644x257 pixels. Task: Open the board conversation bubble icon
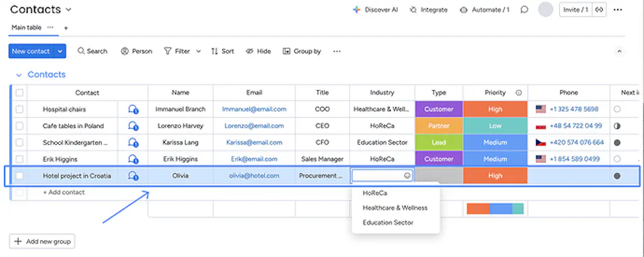click(524, 10)
